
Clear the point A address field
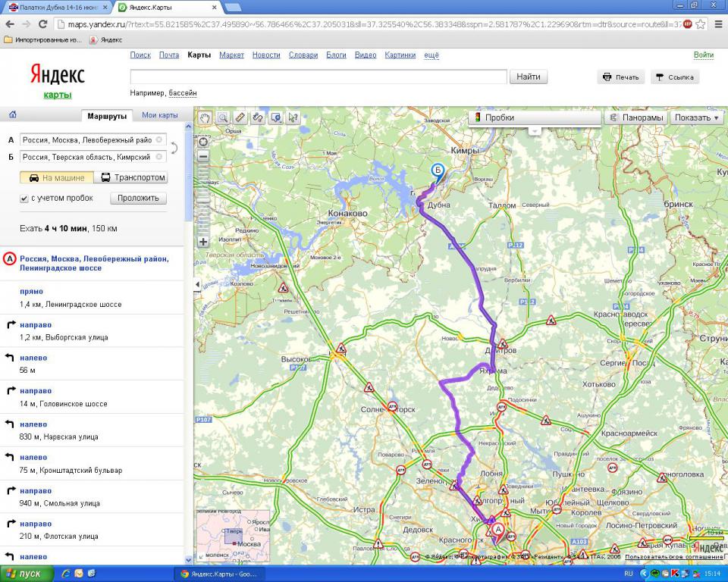159,139
